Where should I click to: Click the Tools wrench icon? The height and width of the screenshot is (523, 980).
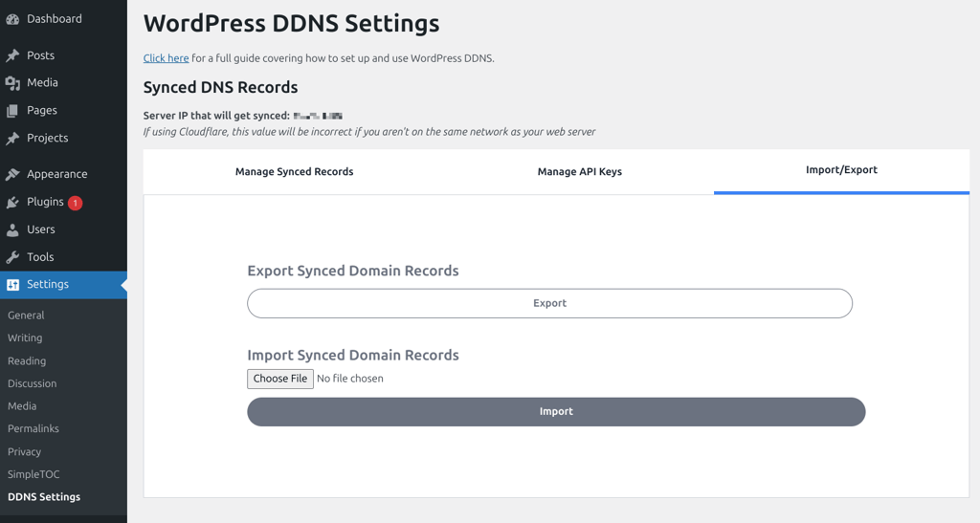(12, 257)
